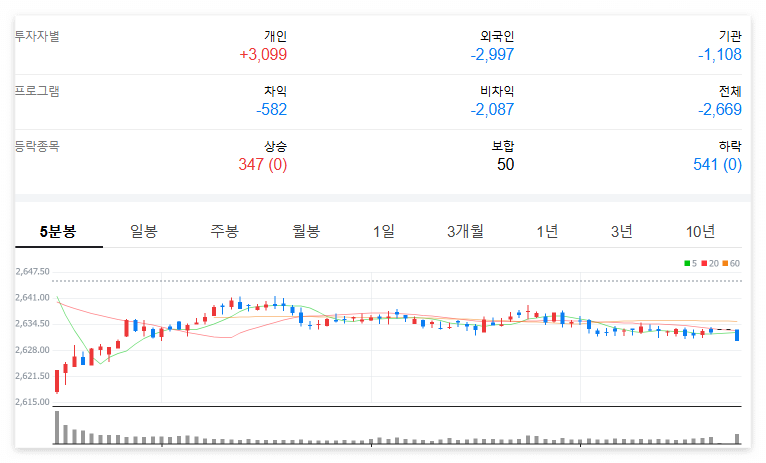Screen dimensions: 766x463
Task: Click the 2,634.50 axis label
Action: point(32,324)
